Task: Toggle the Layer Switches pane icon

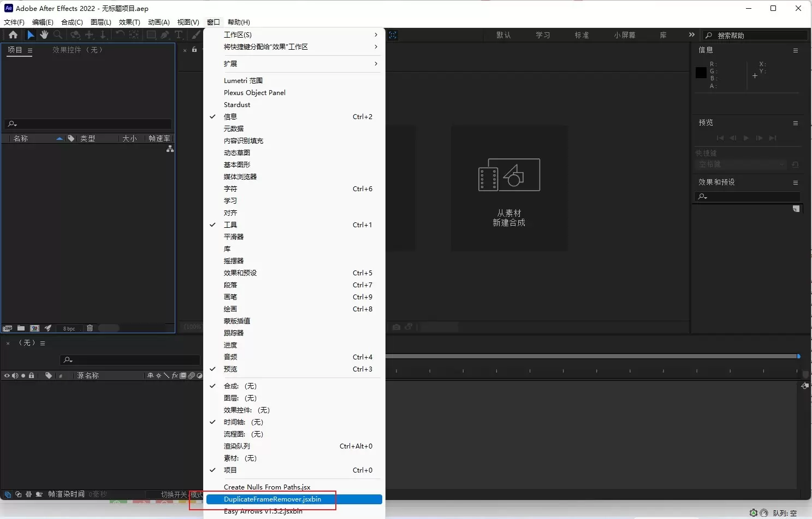Action: pos(8,494)
